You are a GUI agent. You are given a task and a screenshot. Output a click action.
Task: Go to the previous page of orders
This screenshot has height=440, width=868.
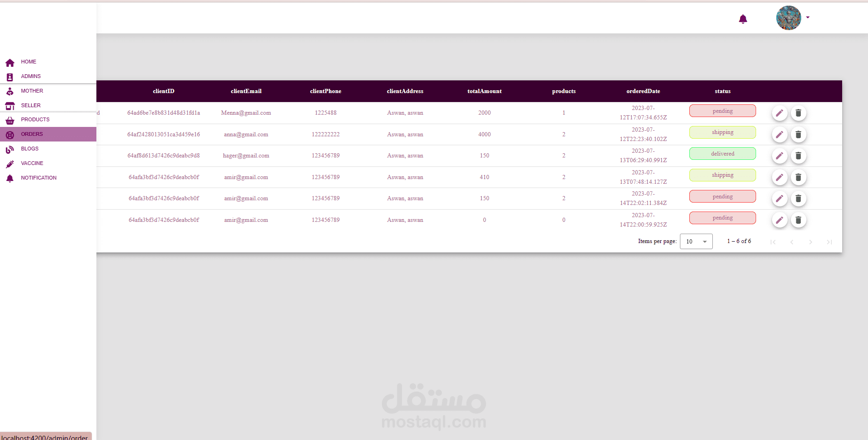point(792,242)
